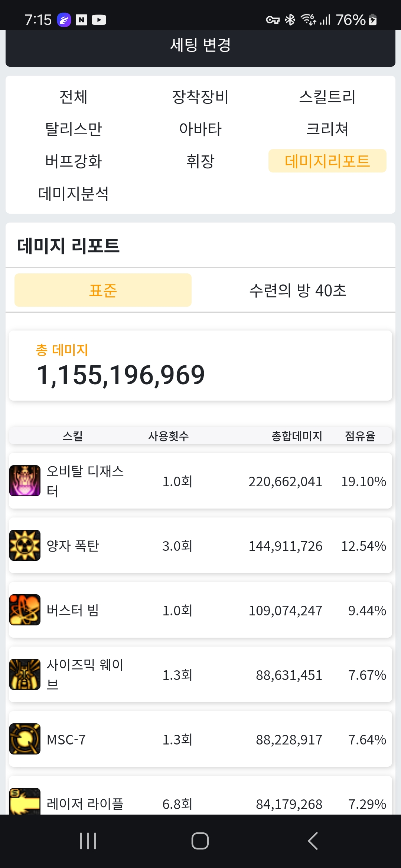
Task: Tap the 레이저 라이플 skill icon
Action: click(25, 801)
